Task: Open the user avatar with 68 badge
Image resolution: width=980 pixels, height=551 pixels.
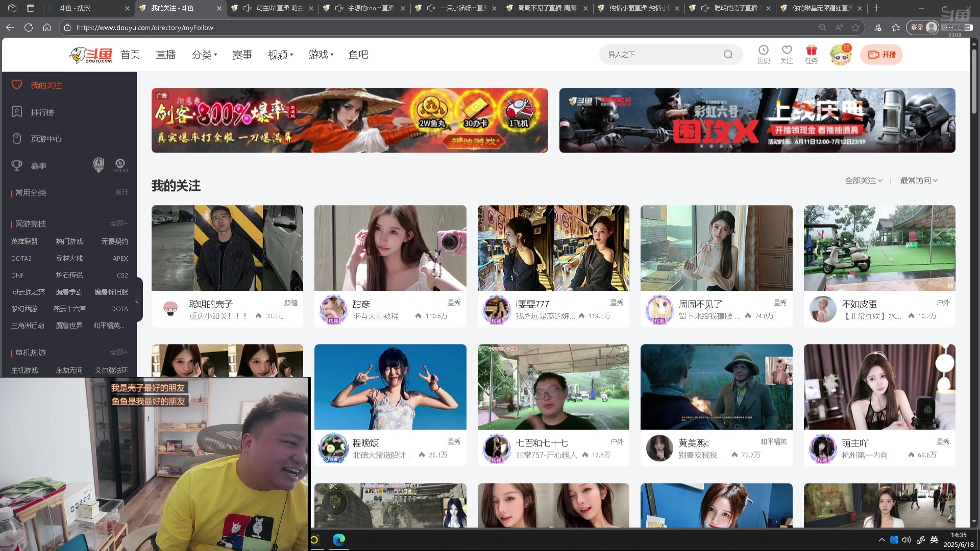Action: click(841, 55)
